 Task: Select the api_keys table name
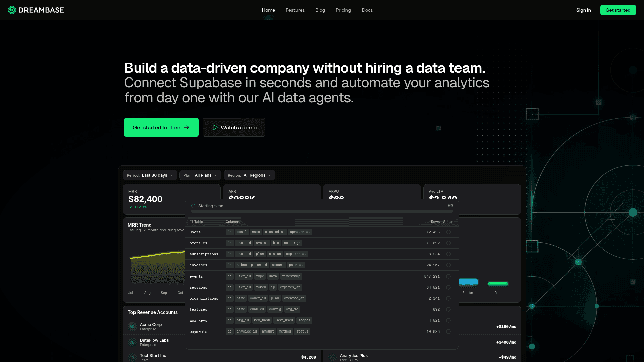pyautogui.click(x=198, y=320)
